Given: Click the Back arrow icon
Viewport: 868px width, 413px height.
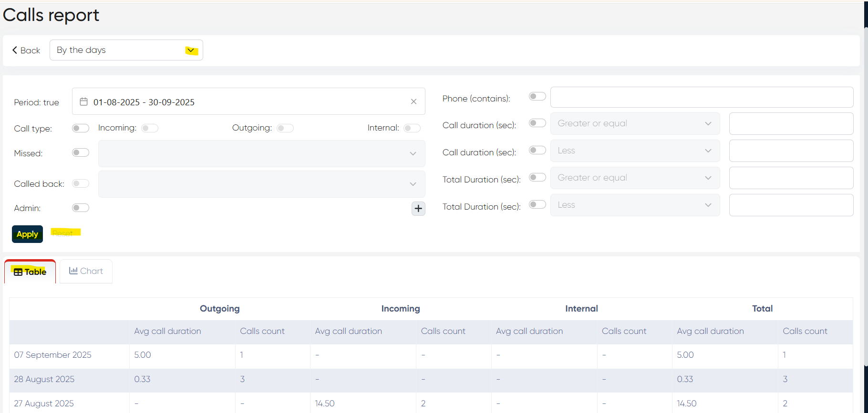Looking at the screenshot, I should (x=15, y=50).
